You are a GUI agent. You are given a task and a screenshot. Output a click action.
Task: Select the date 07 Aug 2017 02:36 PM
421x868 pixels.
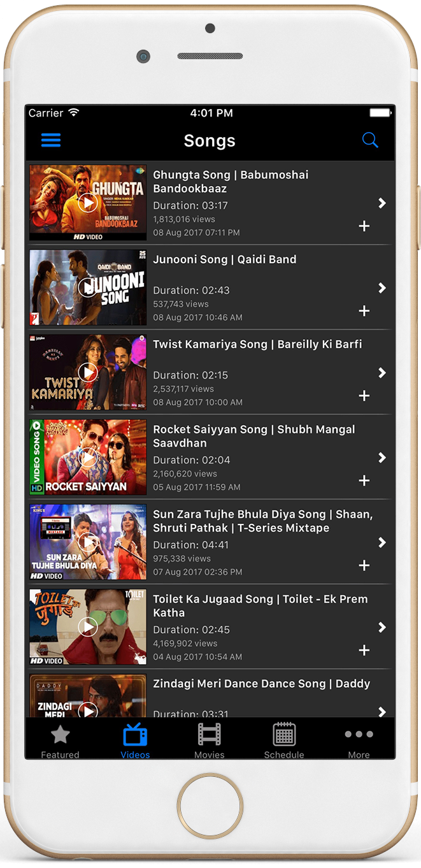coord(198,572)
